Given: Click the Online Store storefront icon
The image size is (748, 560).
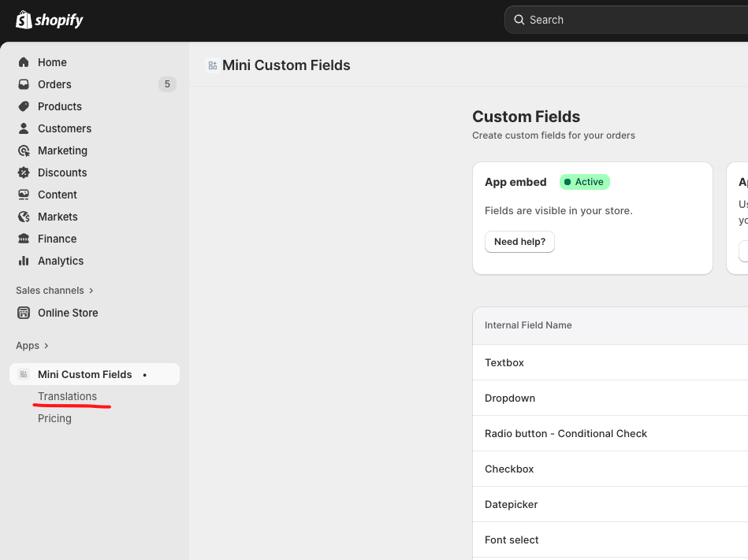Looking at the screenshot, I should coord(24,313).
